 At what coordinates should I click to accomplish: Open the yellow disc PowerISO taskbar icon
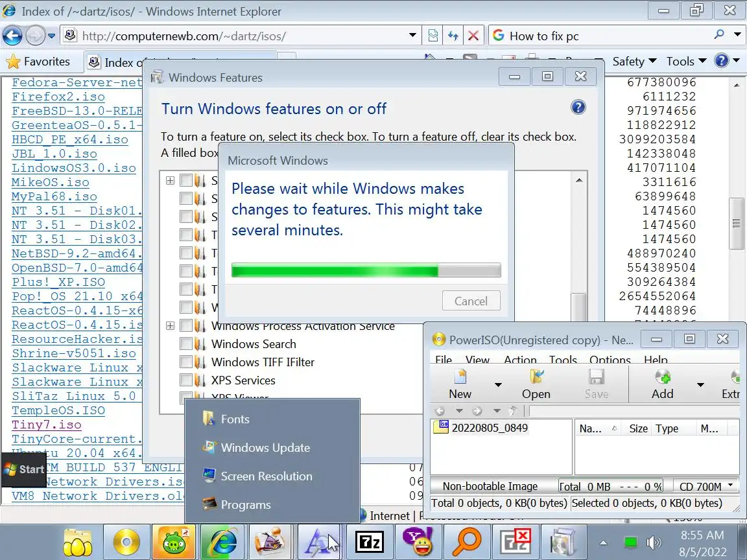pos(126,542)
